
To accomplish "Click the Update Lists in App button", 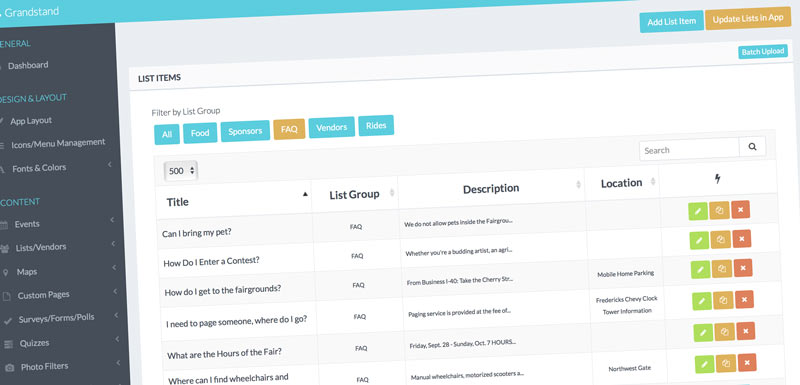I will tap(748, 18).
